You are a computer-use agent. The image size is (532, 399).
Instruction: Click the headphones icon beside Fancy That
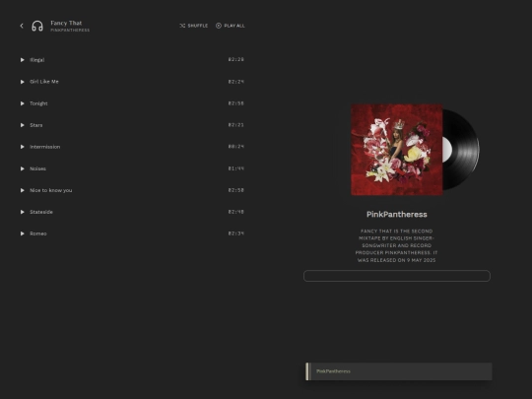tap(37, 26)
